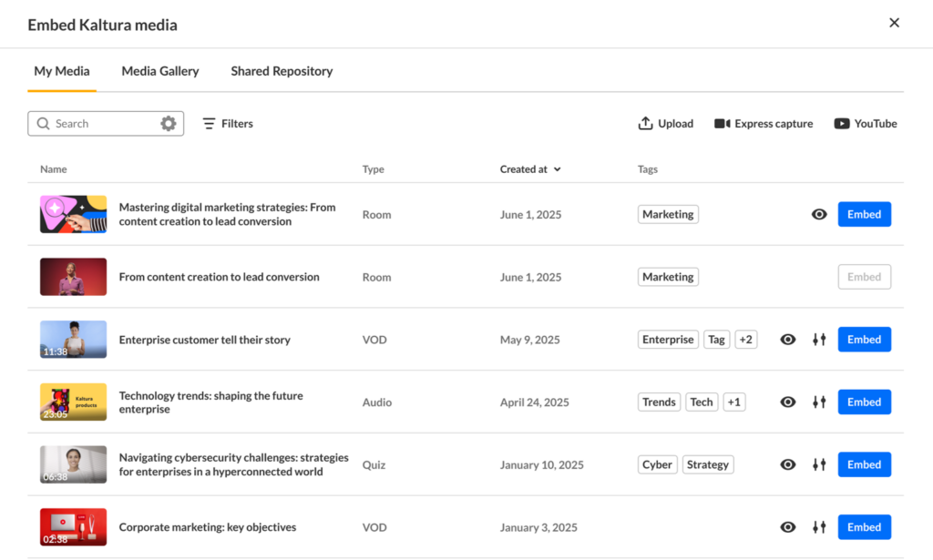Expand the +2 tags on Enterprise customer row
Image resolution: width=933 pixels, height=560 pixels.
point(746,340)
